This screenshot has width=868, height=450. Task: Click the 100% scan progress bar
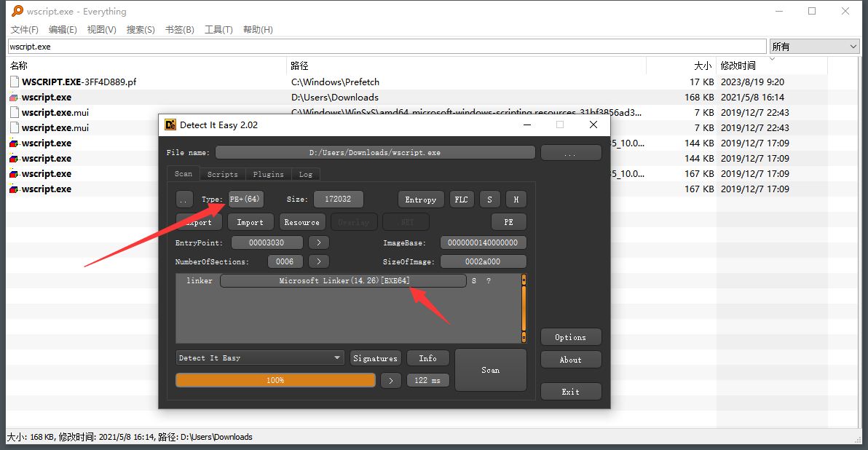point(275,379)
